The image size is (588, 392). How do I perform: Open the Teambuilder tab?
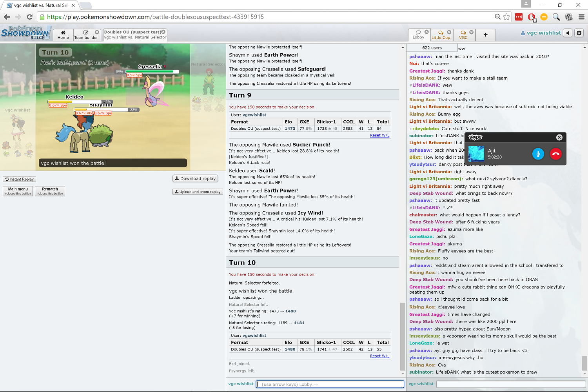[86, 35]
